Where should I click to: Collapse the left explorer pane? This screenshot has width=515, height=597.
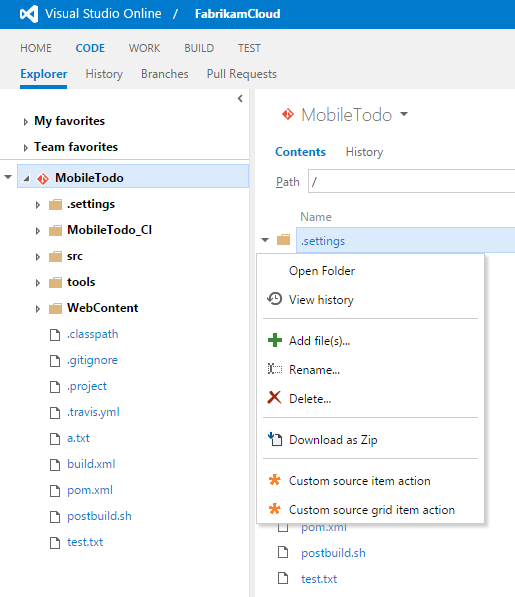point(240,99)
